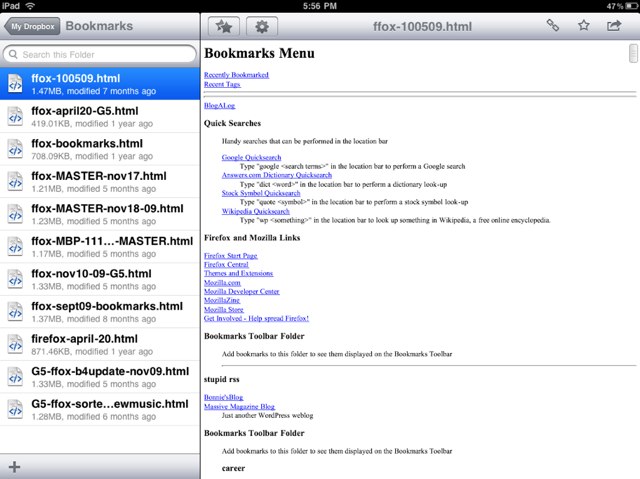Follow the Recent Tags link
This screenshot has height=479, width=640.
[x=222, y=84]
